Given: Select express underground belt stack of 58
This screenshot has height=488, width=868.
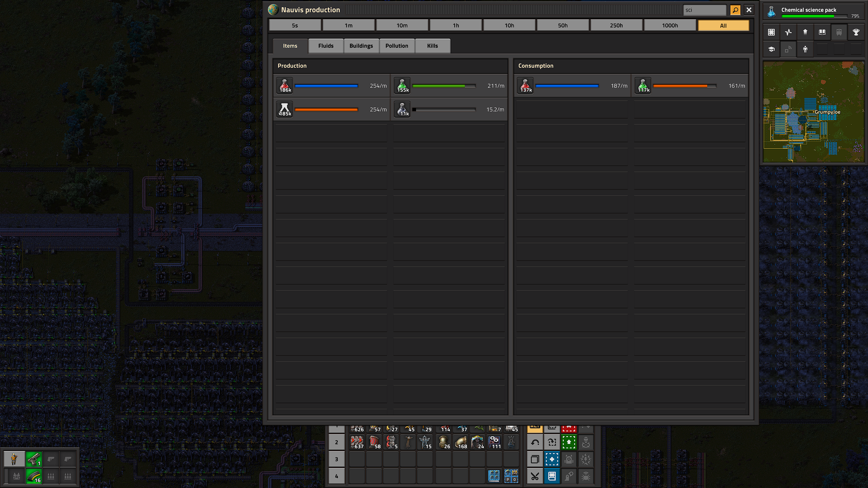Looking at the screenshot, I should coord(374,442).
